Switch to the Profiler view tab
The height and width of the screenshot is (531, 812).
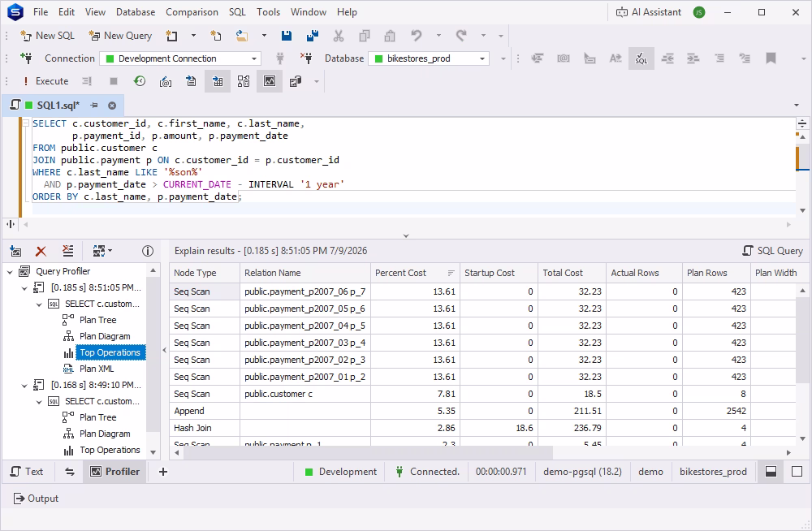pyautogui.click(x=115, y=472)
